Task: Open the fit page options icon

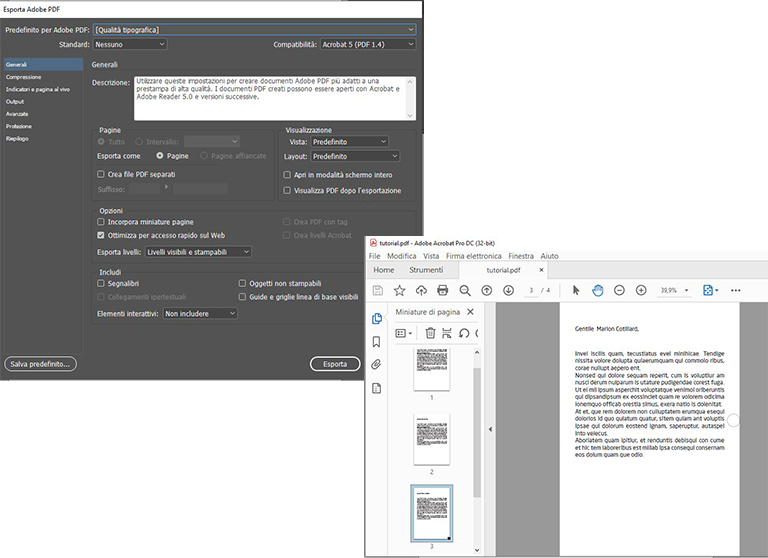Action: tap(710, 290)
